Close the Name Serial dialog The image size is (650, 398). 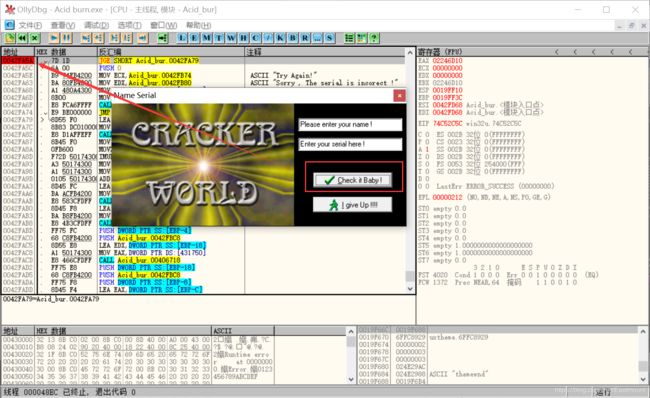click(x=399, y=96)
